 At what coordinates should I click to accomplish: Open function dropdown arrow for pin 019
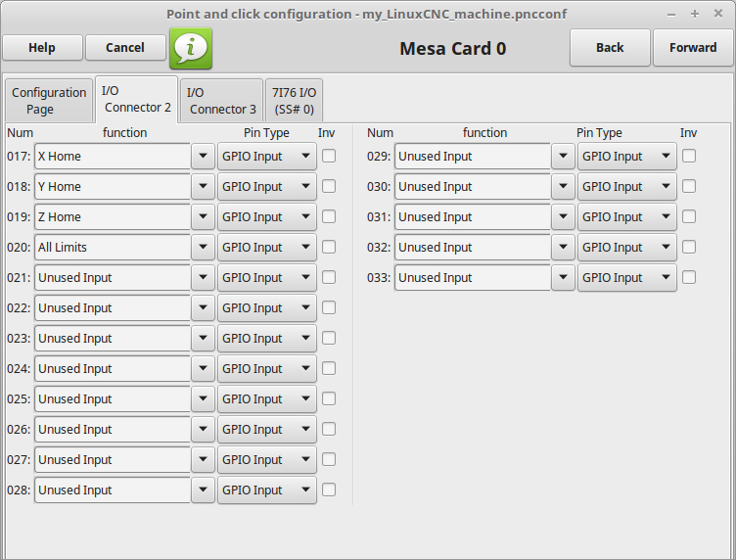coord(203,216)
